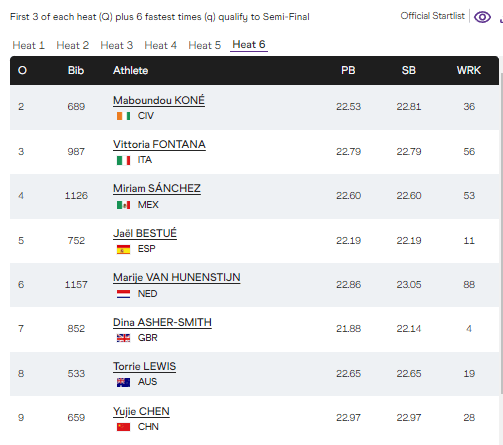Open Jaël BESTUÉ athlete link

(145, 233)
